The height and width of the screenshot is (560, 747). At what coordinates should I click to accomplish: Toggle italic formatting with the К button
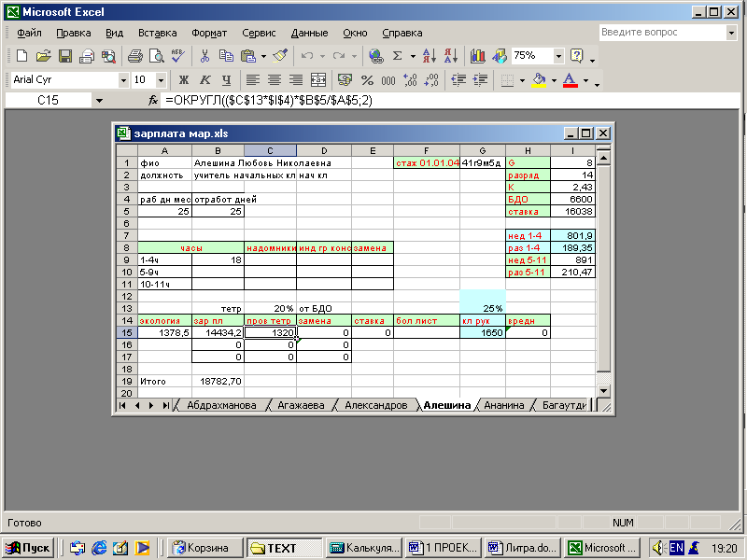[x=204, y=80]
